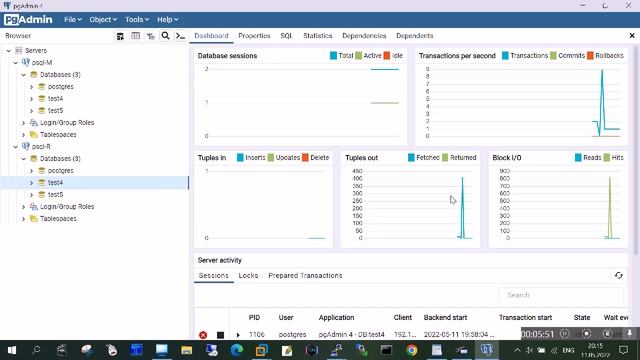Click the psql-M server icon

(x=26, y=62)
